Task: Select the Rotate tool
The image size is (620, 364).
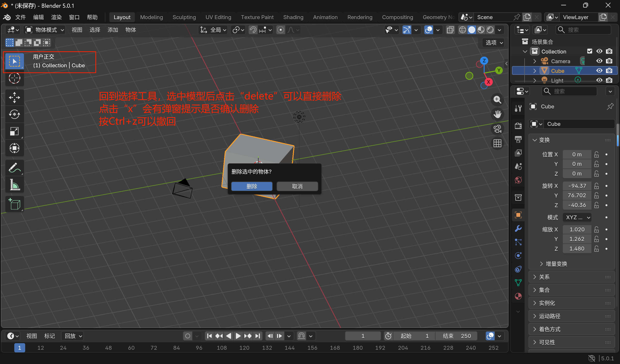Action: (x=14, y=114)
